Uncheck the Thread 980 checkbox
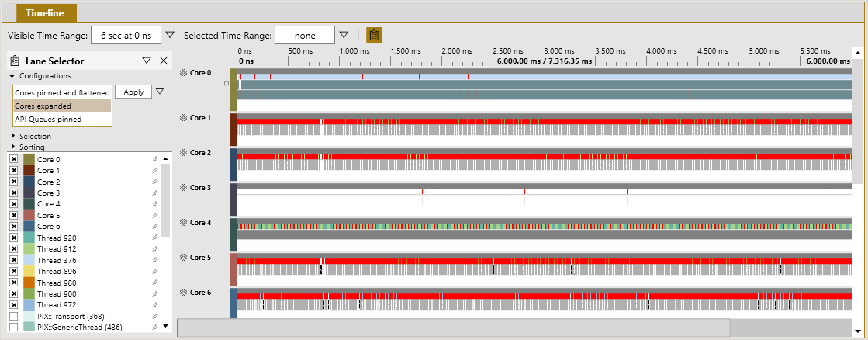 pos(14,283)
